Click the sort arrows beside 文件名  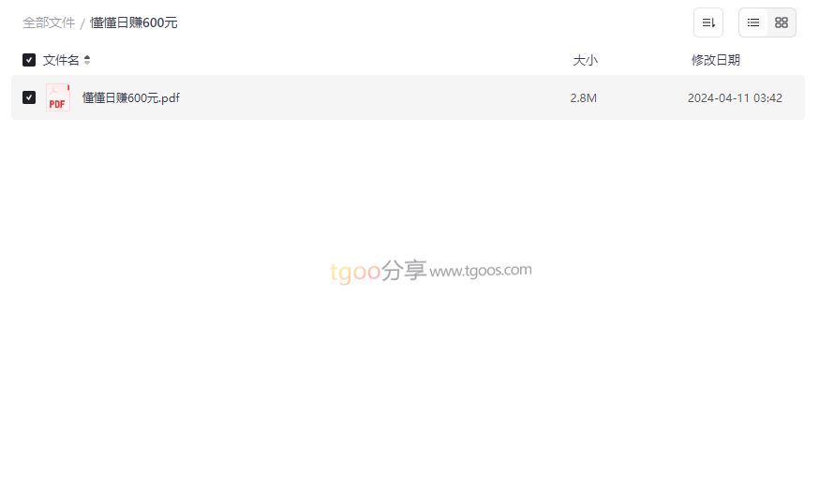[x=87, y=60]
